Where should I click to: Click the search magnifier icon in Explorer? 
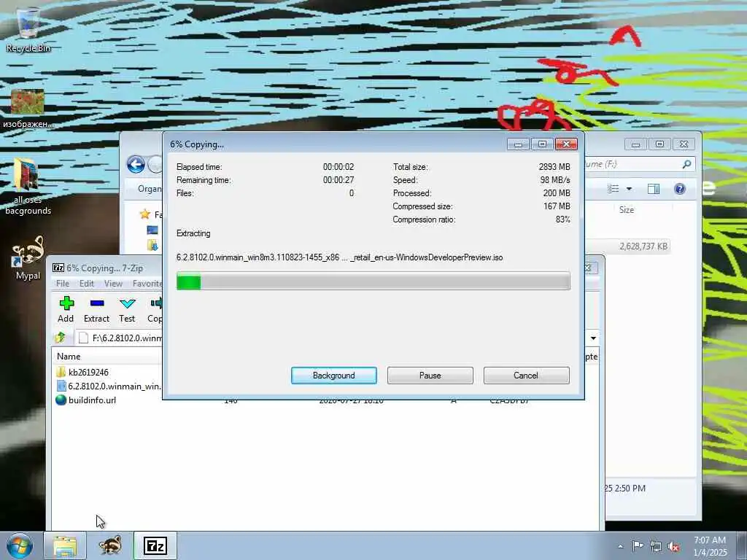[x=686, y=164]
